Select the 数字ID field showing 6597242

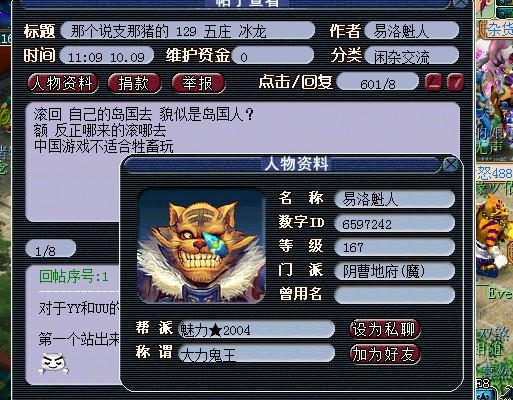click(x=394, y=223)
